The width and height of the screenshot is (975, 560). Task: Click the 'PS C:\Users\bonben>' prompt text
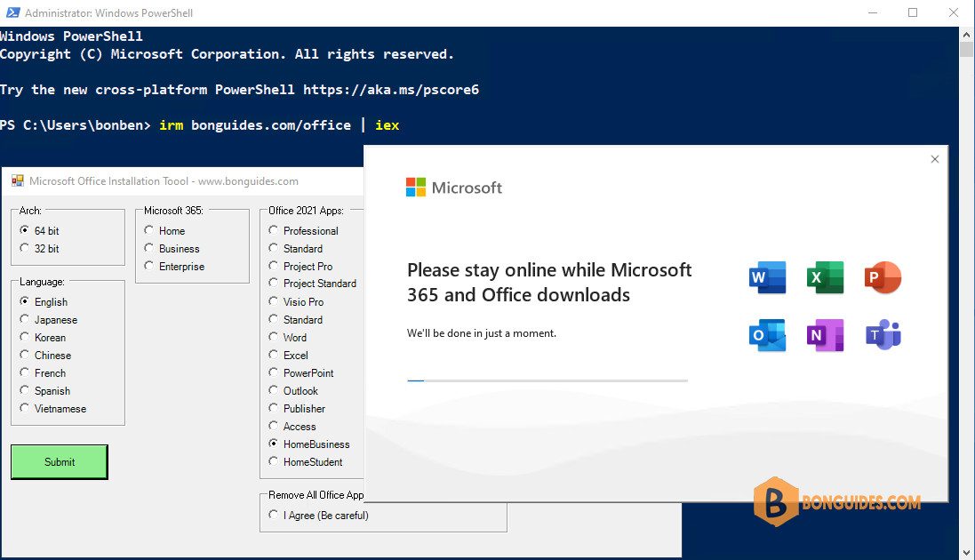[x=76, y=125]
